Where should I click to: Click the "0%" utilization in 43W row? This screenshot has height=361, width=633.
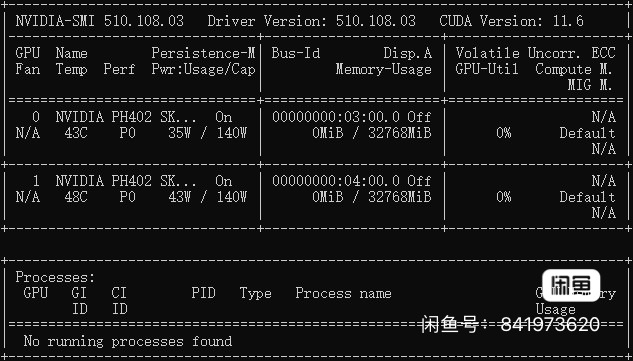[x=504, y=197]
